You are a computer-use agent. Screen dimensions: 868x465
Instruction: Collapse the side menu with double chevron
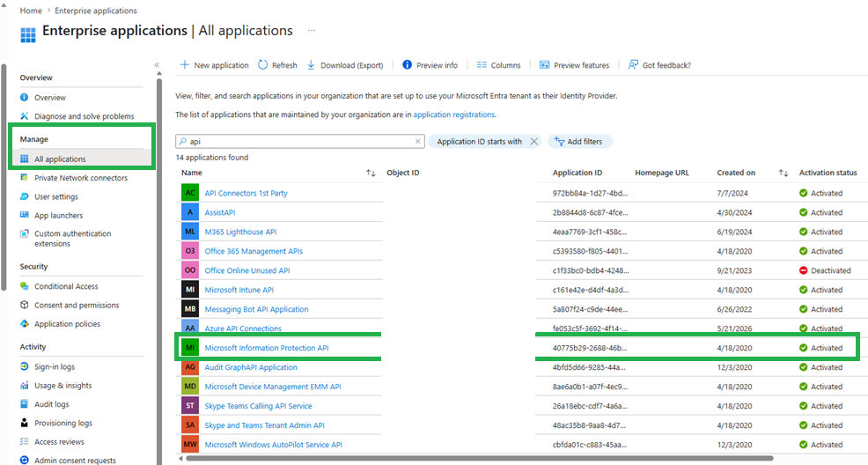[x=157, y=65]
